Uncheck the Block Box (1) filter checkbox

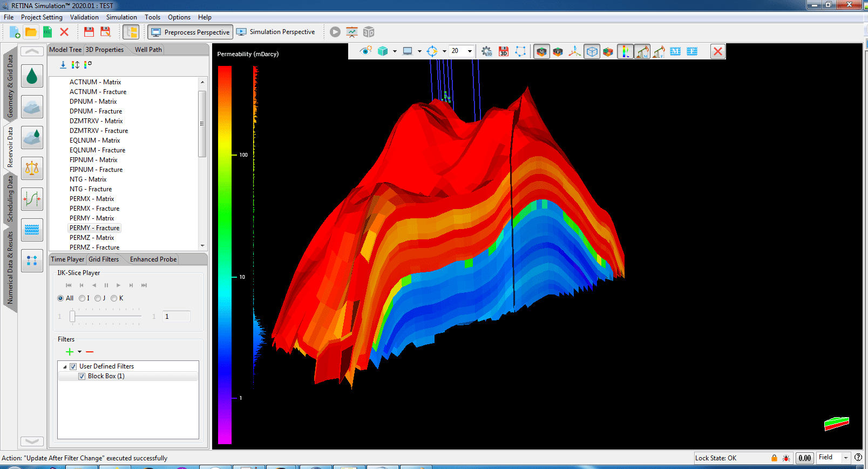point(82,376)
